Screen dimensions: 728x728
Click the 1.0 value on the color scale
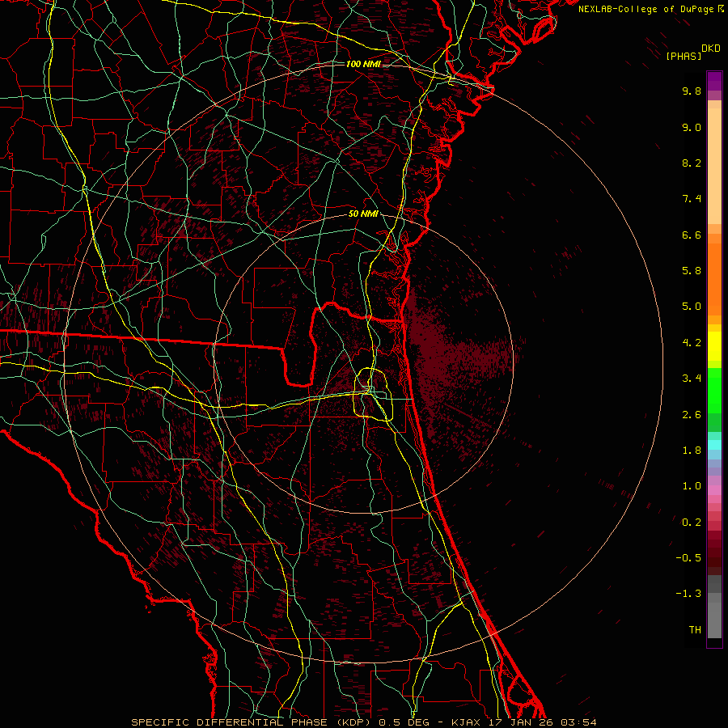click(x=692, y=486)
